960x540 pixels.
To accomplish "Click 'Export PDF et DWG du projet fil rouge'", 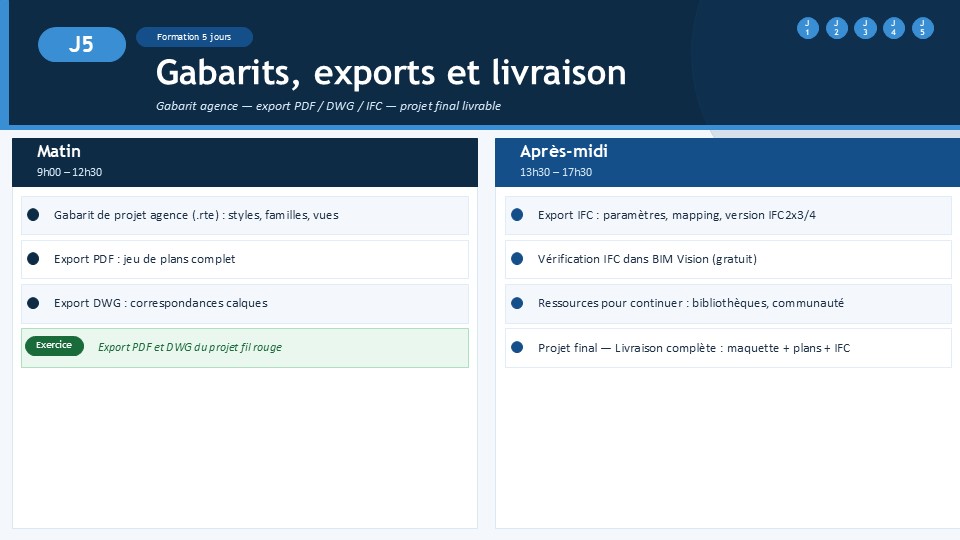I will 190,347.
